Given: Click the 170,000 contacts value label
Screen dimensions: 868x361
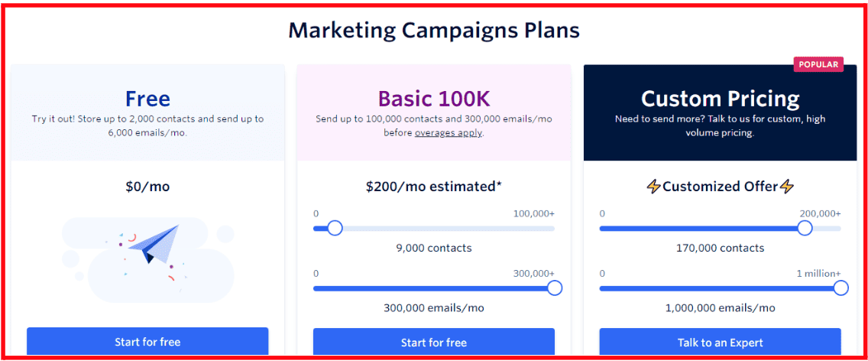Looking at the screenshot, I should [x=721, y=248].
